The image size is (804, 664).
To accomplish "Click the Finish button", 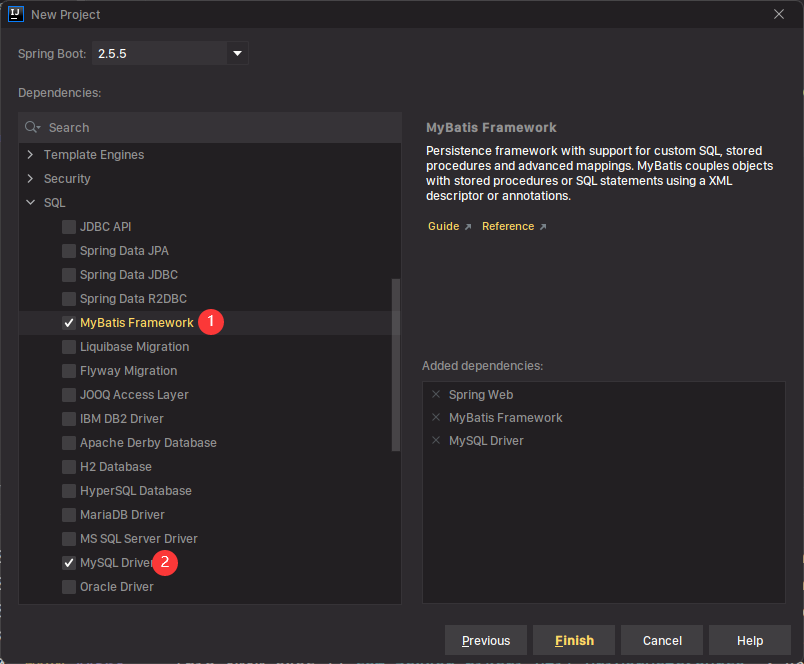I will tap(574, 640).
